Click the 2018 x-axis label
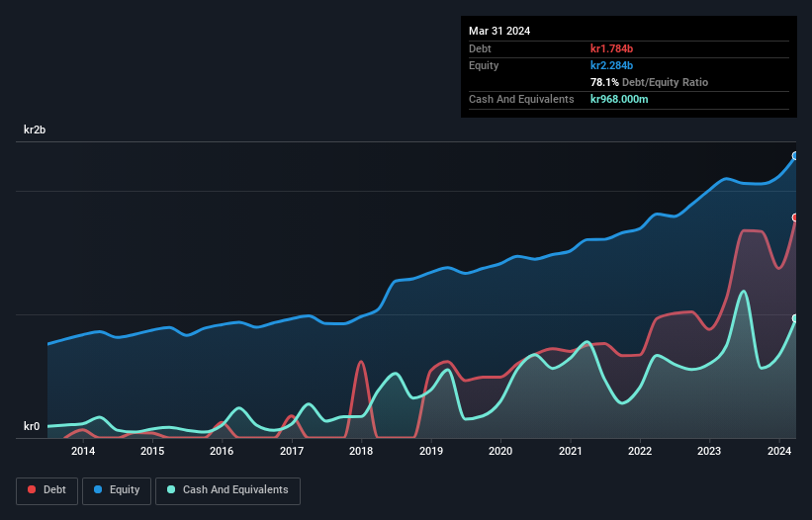 361,451
